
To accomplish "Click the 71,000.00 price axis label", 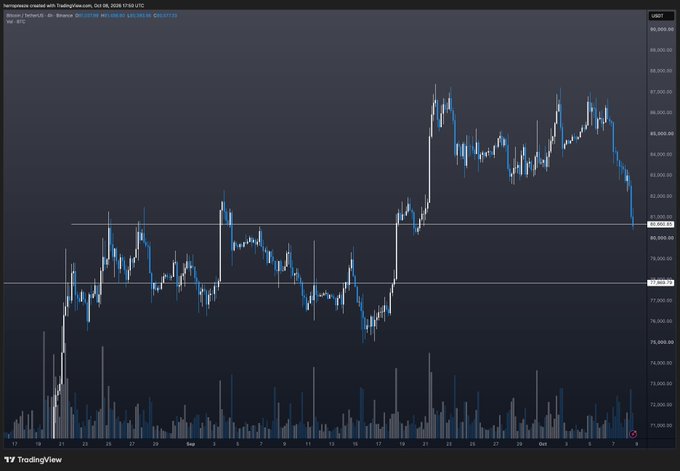I will [661, 425].
